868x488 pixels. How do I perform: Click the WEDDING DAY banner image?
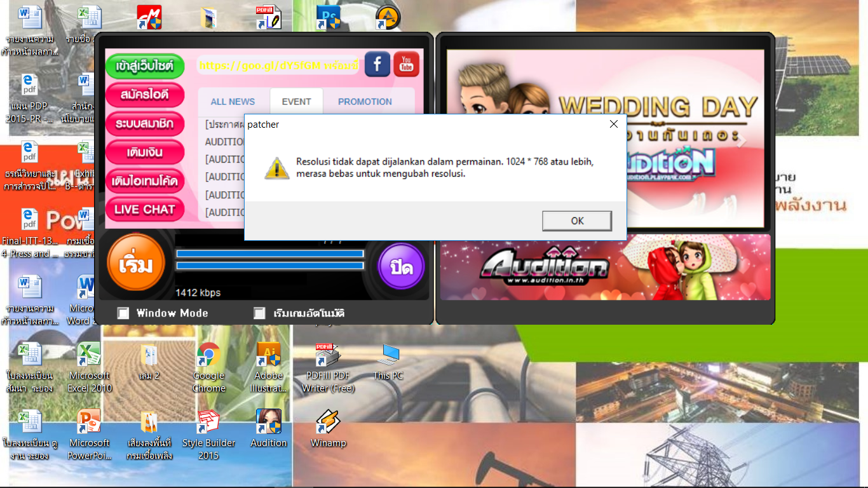(x=606, y=139)
